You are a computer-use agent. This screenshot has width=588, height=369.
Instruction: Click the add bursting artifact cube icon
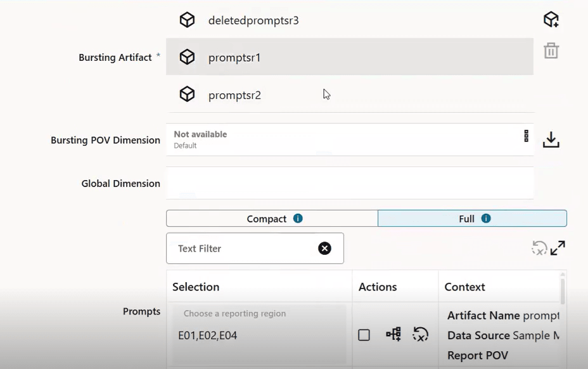pyautogui.click(x=551, y=20)
